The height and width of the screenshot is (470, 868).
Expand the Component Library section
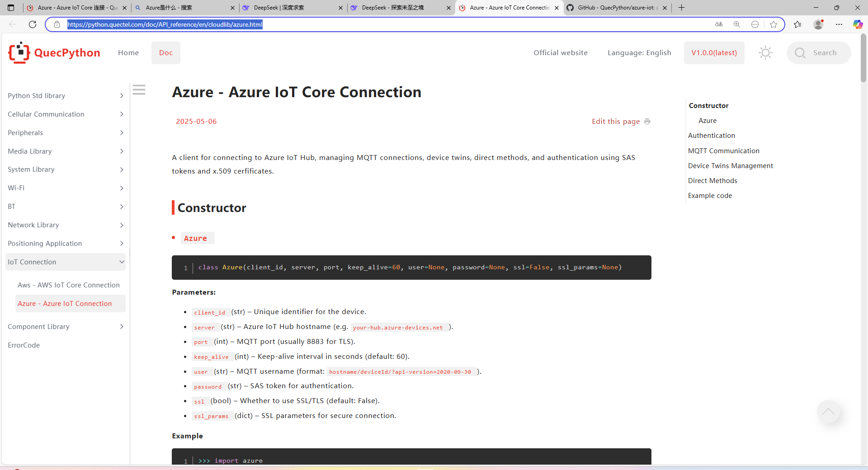point(66,327)
